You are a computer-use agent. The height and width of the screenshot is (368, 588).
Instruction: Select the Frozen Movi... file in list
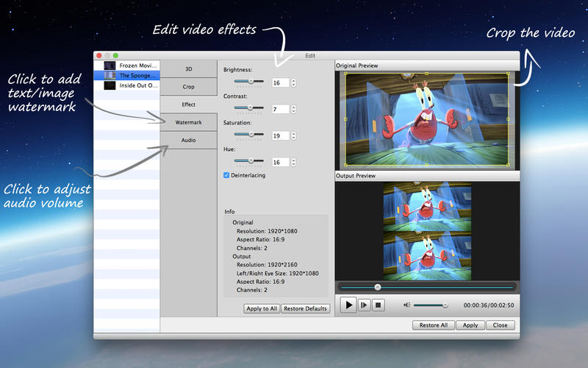(126, 66)
